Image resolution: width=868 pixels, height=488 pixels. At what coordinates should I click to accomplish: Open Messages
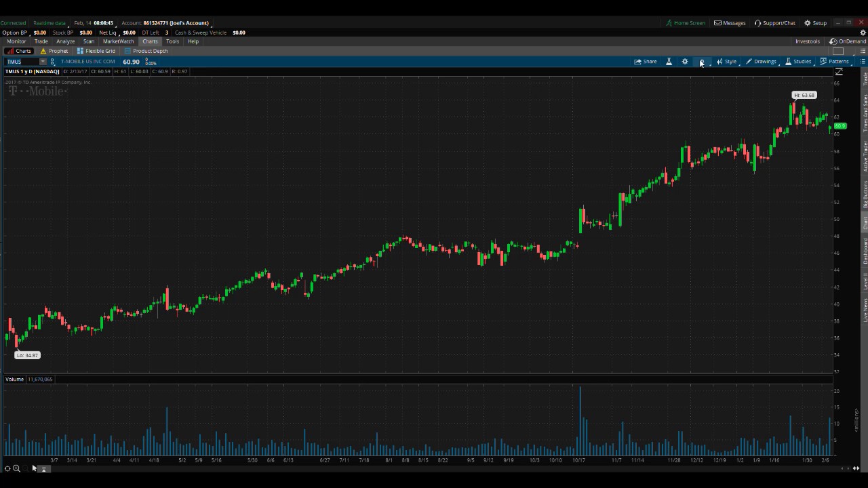[730, 23]
